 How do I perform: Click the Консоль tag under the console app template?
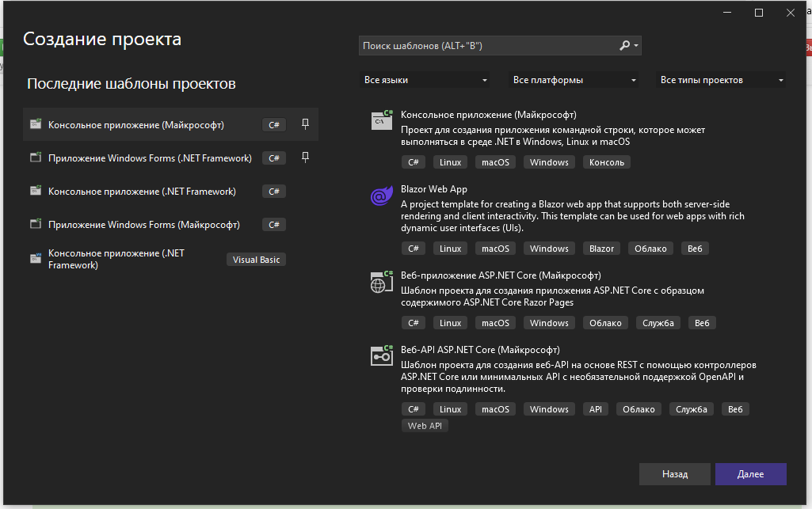coord(607,162)
